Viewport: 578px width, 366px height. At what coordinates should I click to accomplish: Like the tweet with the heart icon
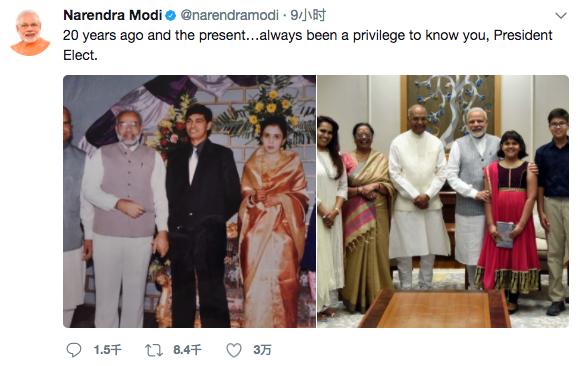tap(234, 350)
